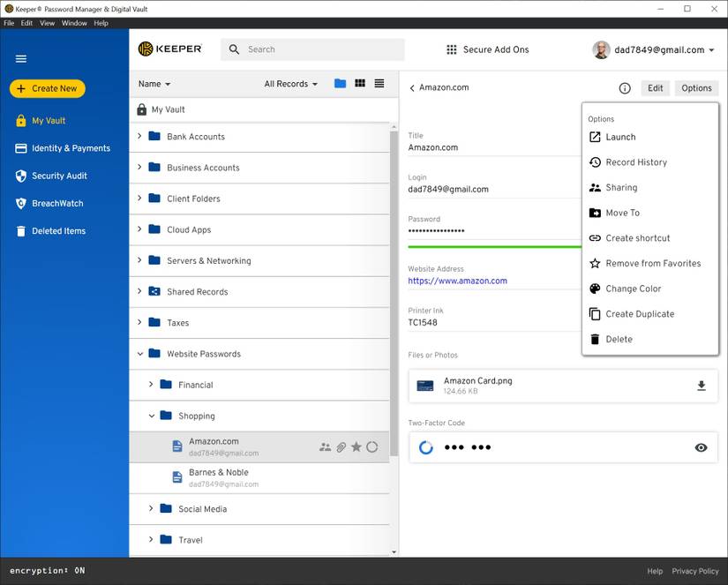Open Identity & Payments
This screenshot has width=728, height=585.
[63, 148]
